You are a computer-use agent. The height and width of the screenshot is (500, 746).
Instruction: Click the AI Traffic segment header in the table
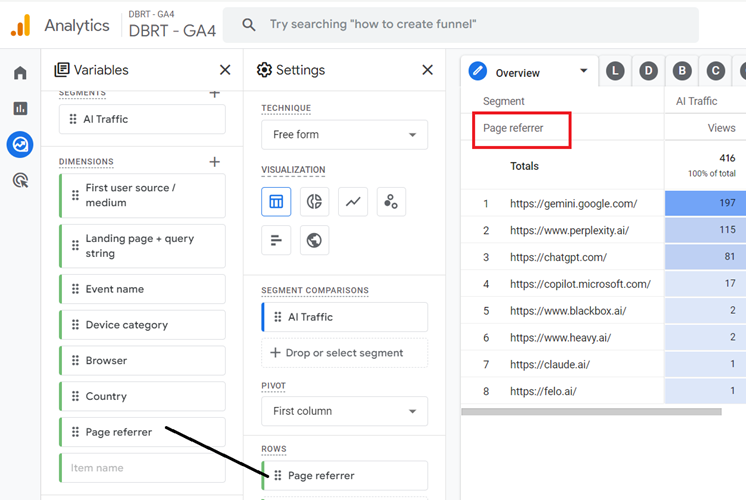point(696,101)
